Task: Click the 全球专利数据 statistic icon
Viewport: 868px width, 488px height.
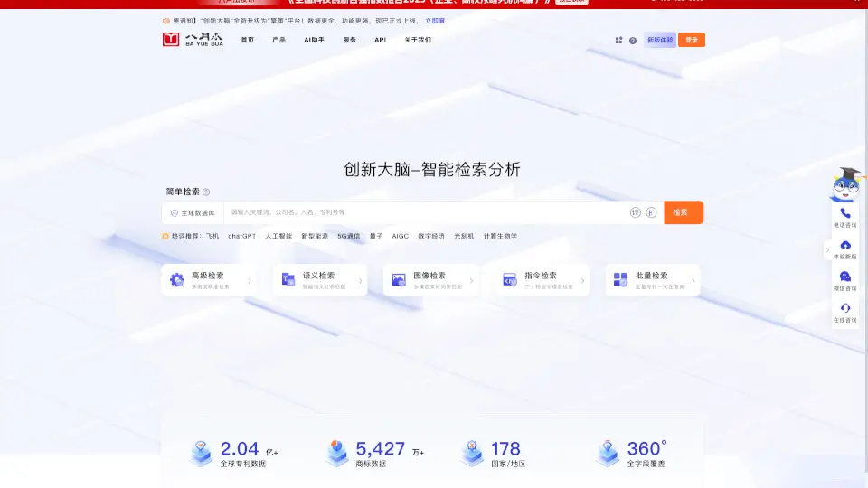Action: (201, 454)
